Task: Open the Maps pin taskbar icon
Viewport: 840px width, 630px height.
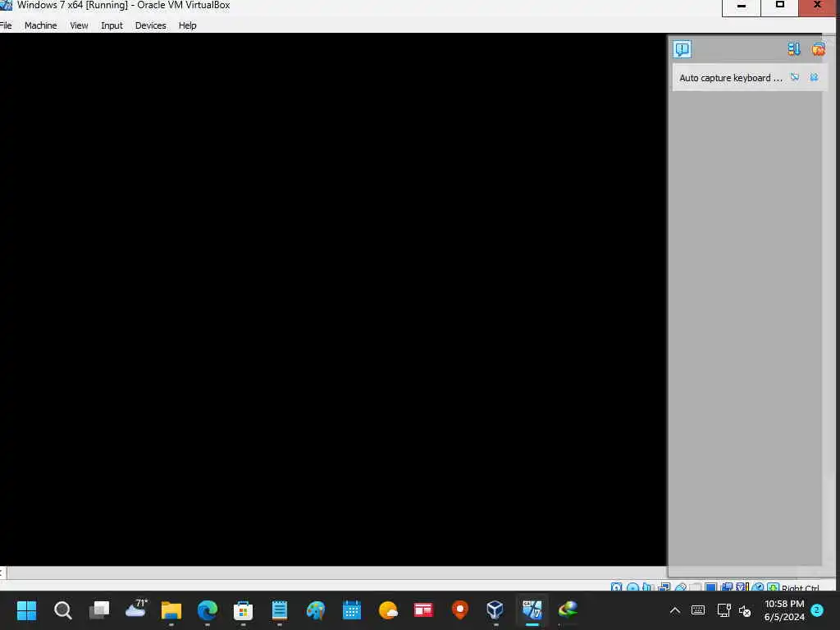Action: pyautogui.click(x=459, y=610)
